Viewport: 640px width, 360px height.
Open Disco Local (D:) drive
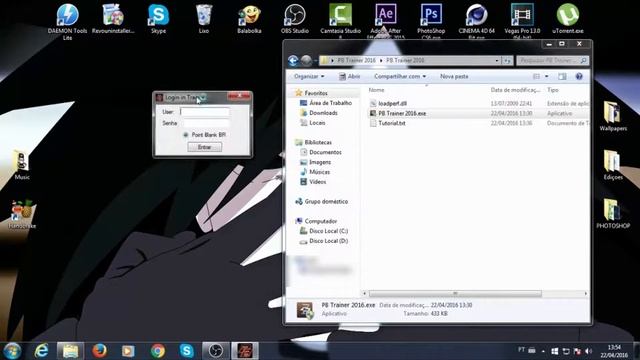324,241
